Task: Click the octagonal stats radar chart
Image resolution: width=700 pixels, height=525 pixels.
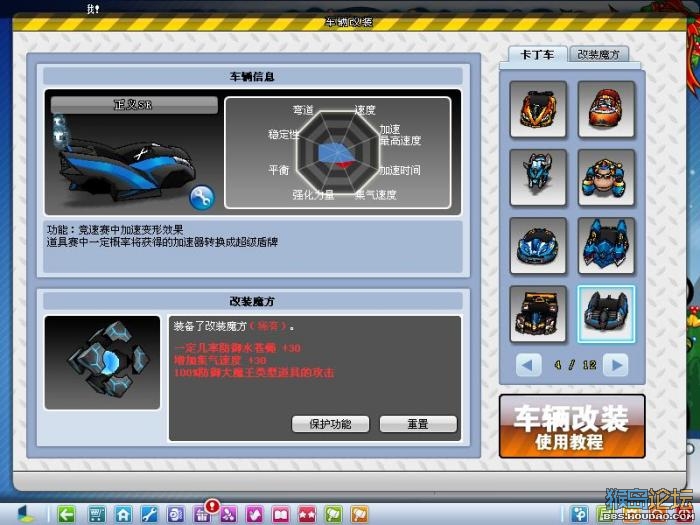Action: [338, 153]
